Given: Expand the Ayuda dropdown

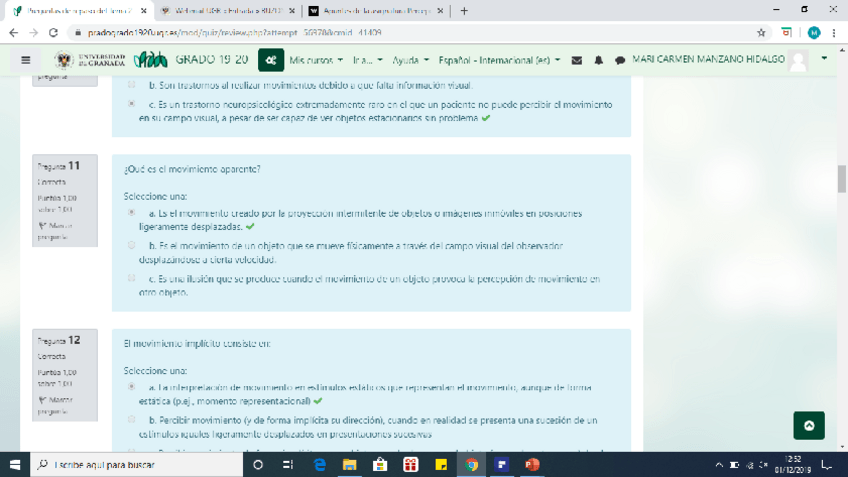Looking at the screenshot, I should [x=410, y=60].
